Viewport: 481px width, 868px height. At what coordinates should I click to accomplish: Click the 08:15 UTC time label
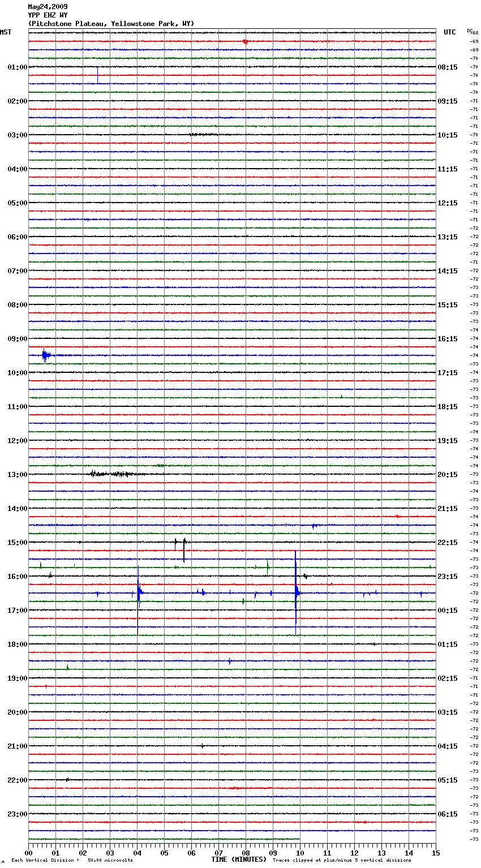(448, 67)
